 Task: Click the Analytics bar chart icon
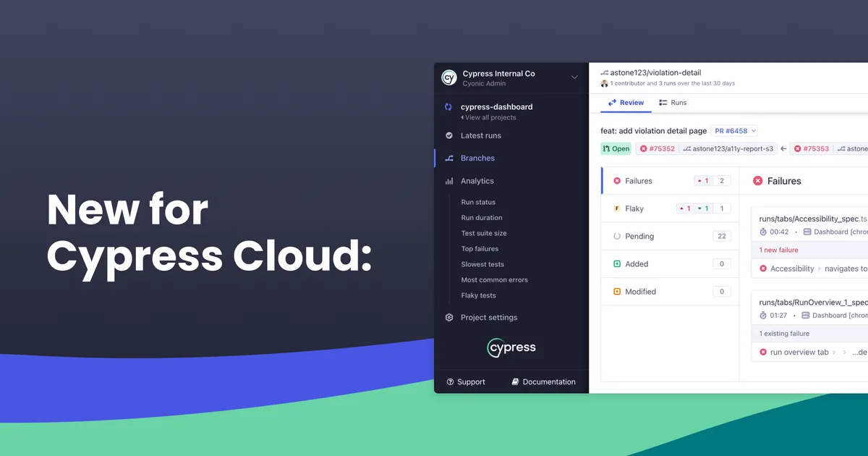[449, 181]
